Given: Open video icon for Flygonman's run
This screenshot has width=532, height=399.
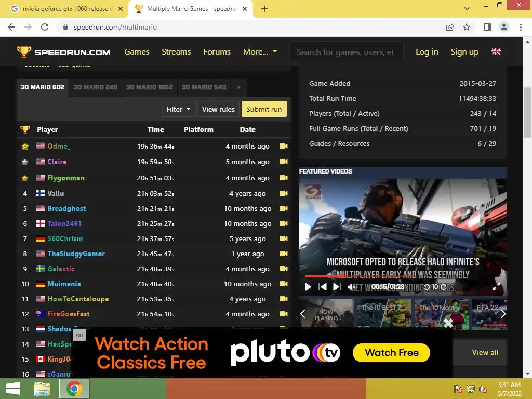Looking at the screenshot, I should coord(283,178).
